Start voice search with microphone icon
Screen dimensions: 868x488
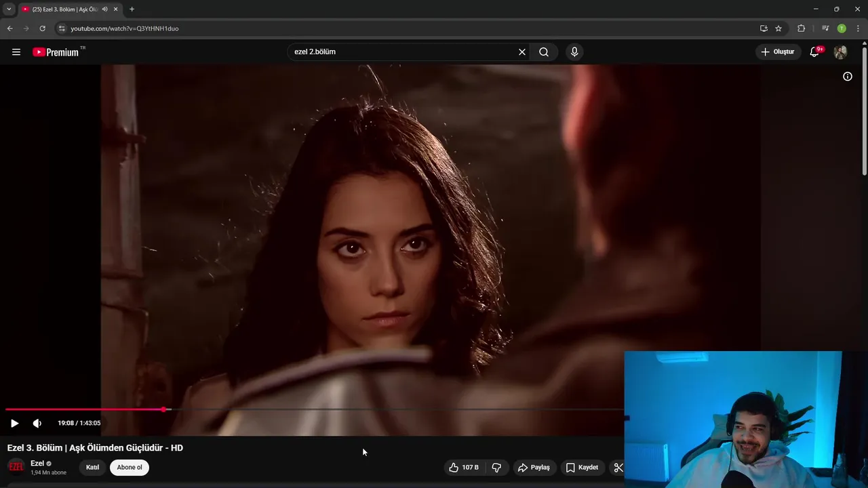pos(574,52)
